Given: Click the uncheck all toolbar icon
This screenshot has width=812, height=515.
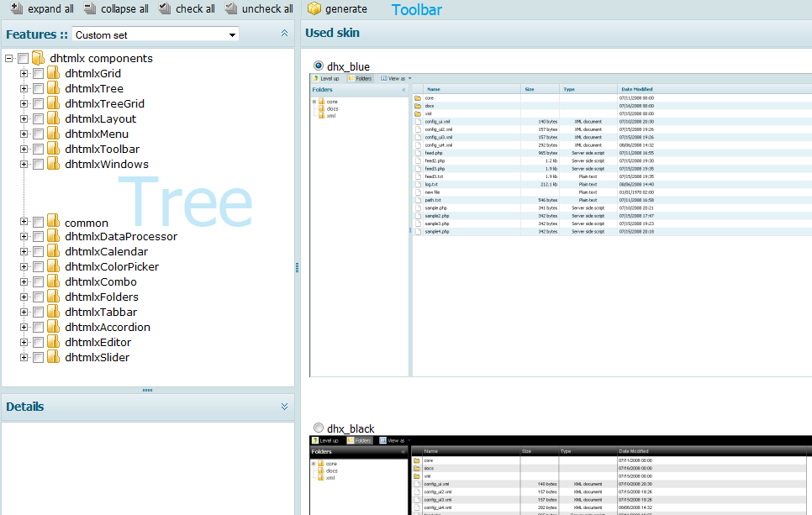Looking at the screenshot, I should pyautogui.click(x=231, y=8).
